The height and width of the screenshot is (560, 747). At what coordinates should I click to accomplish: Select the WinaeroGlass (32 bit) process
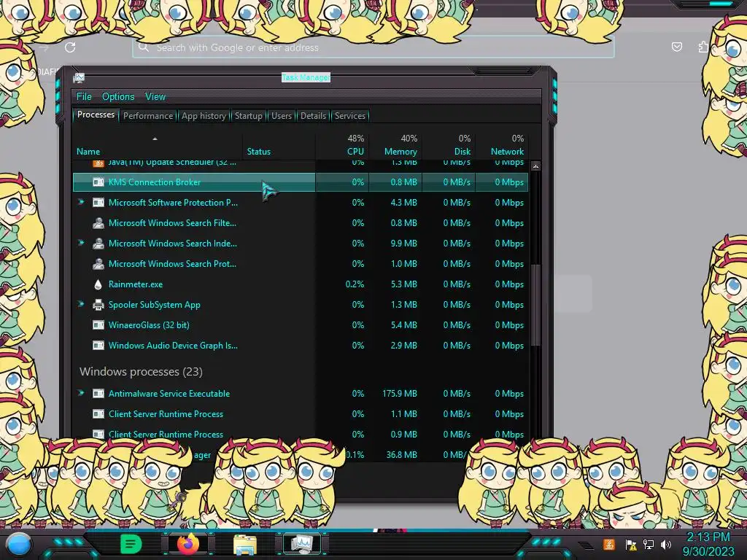click(149, 325)
